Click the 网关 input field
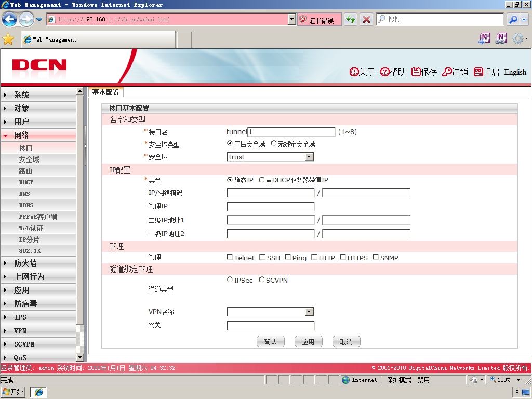This screenshot has width=532, height=399. click(270, 325)
